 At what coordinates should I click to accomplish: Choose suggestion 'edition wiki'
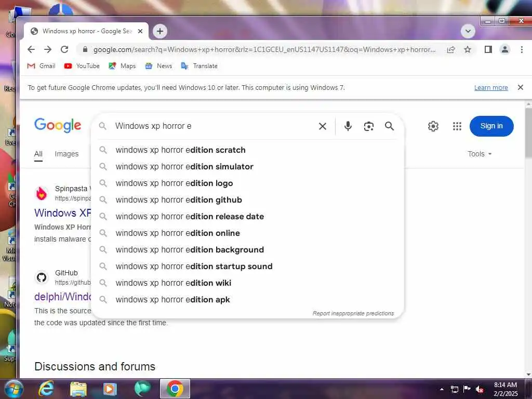coord(248,283)
